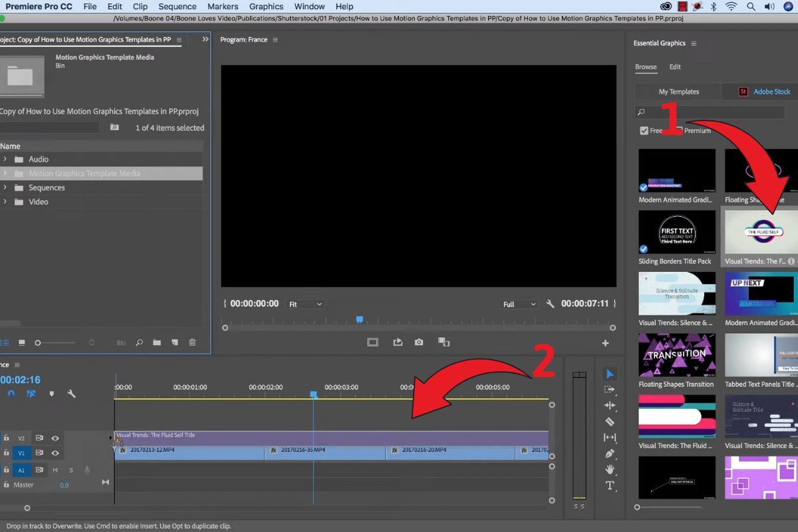Select the Razor tool
The height and width of the screenshot is (532, 798).
point(610,422)
